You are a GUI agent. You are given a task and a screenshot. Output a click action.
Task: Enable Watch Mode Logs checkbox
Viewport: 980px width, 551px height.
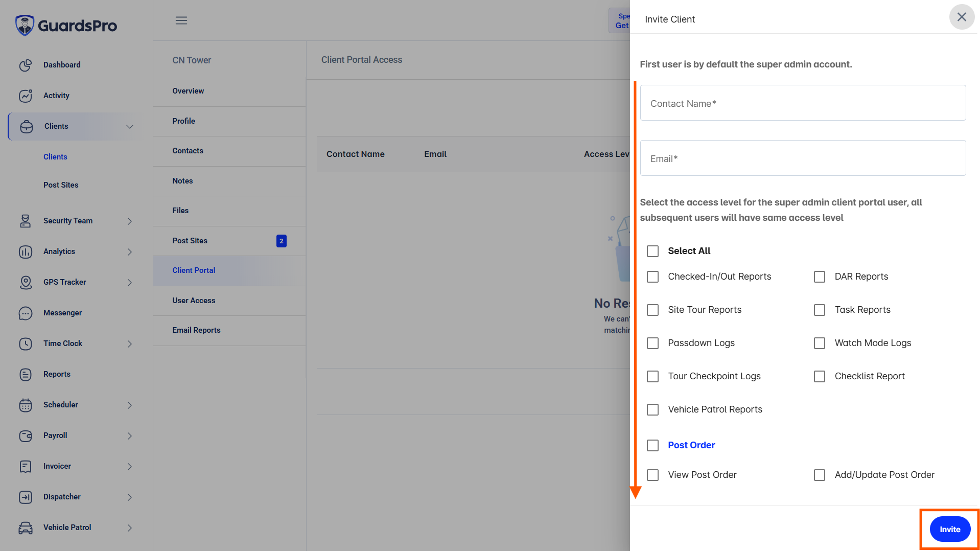click(x=820, y=343)
